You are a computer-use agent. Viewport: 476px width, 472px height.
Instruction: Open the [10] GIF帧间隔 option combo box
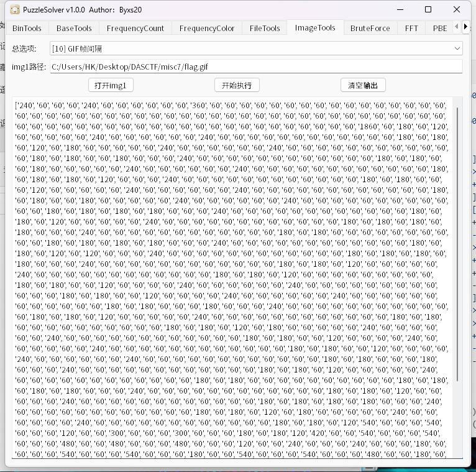255,49
